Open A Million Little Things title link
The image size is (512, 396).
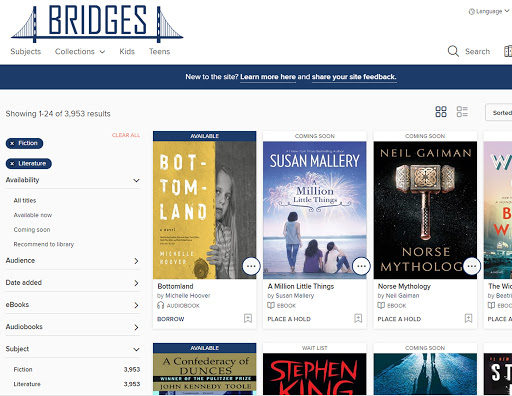click(x=301, y=286)
